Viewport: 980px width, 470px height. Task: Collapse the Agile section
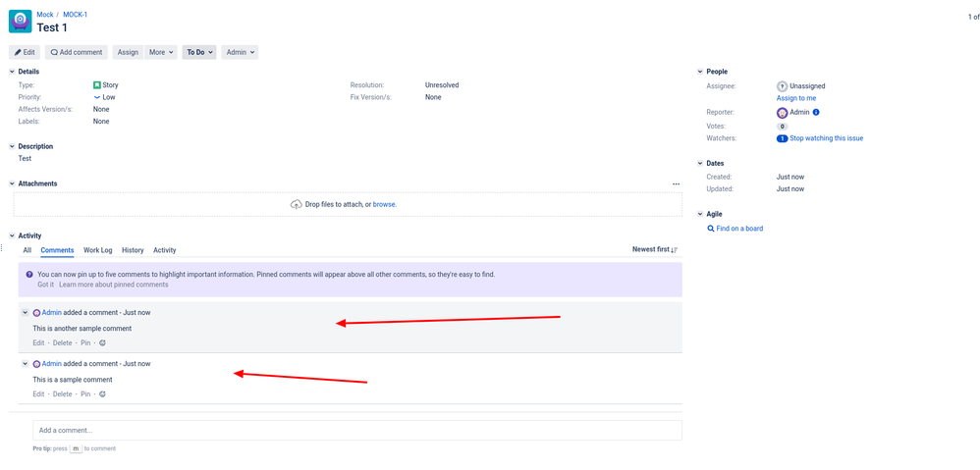click(x=700, y=214)
